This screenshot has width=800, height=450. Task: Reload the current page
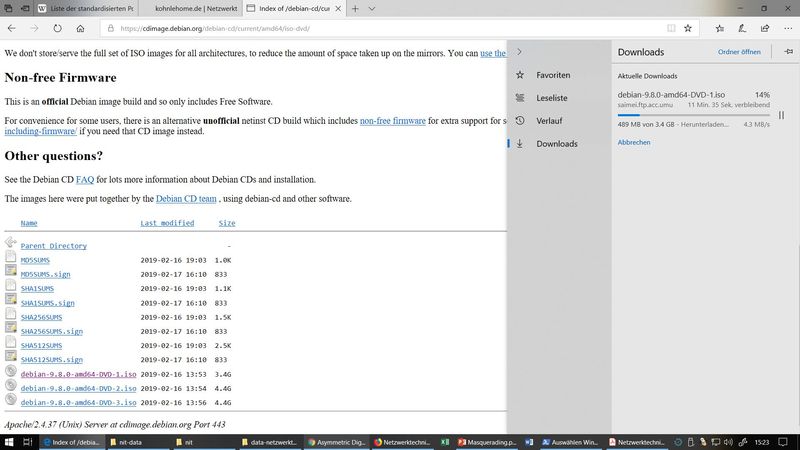point(57,29)
